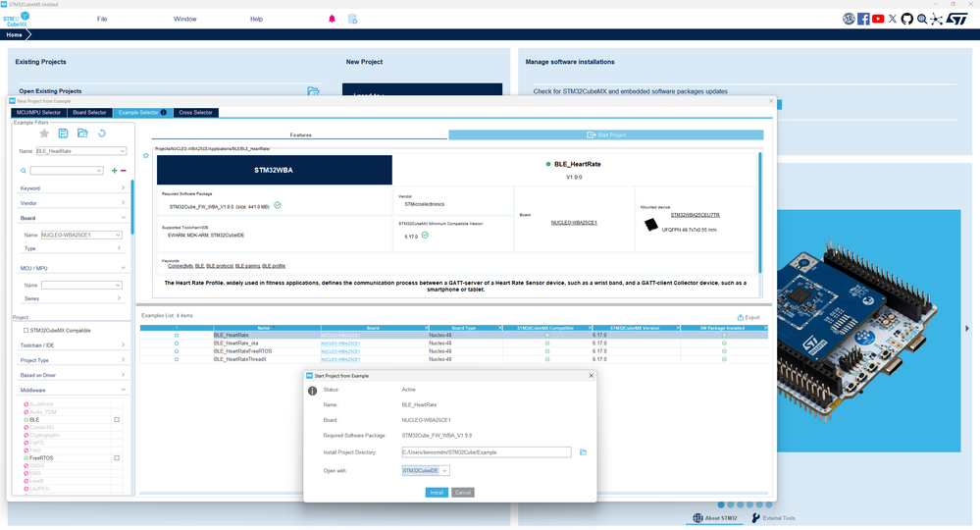The image size is (980, 530).
Task: Click the database update icon beside bell
Action: pyautogui.click(x=352, y=19)
